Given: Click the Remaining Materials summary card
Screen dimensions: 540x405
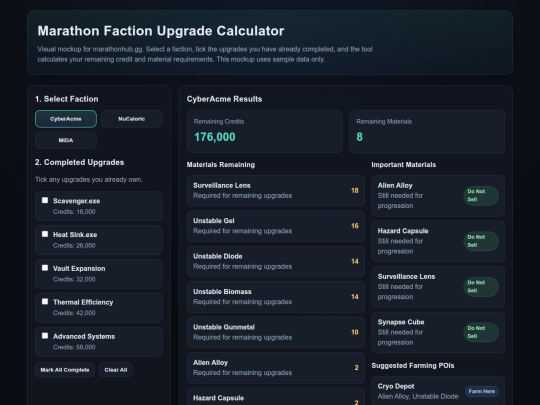Looking at the screenshot, I should pos(427,132).
